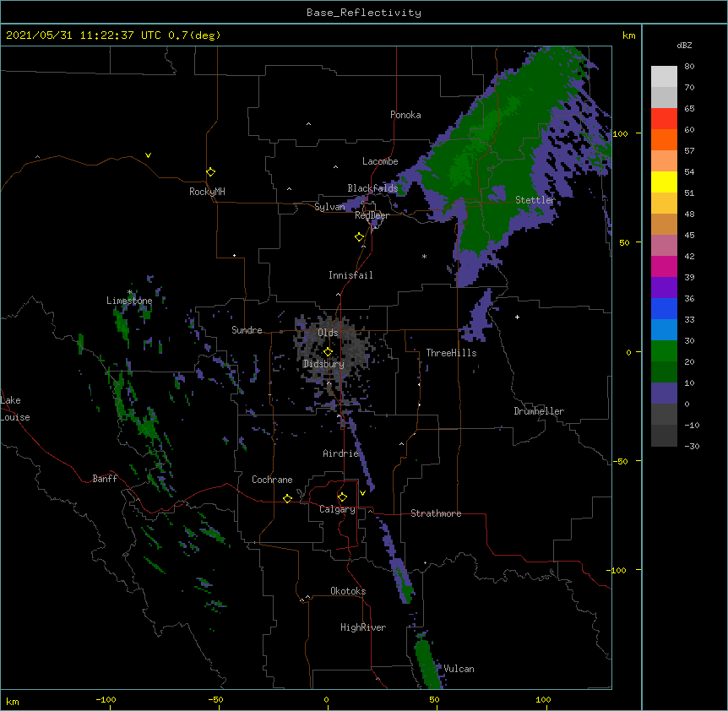The image size is (728, 711).
Task: Click the -100 tick label on bottom axis
Action: click(x=106, y=700)
